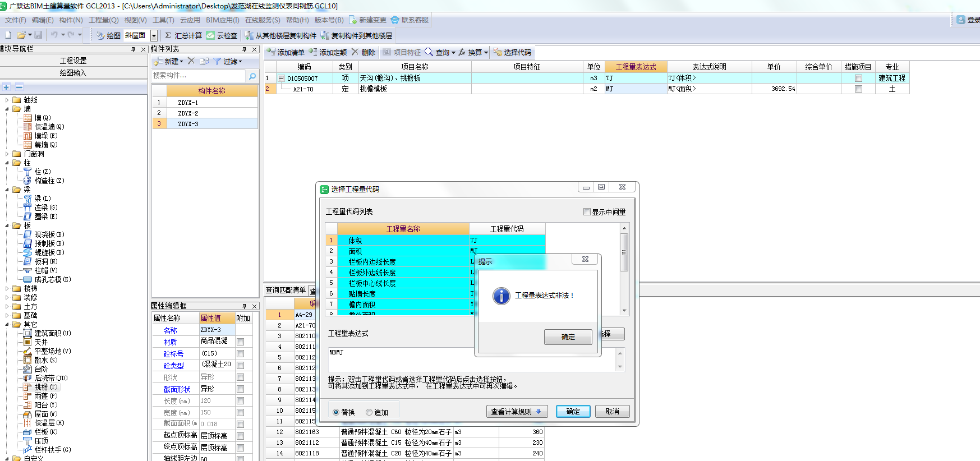Screen dimensions: 980x461
Task: Click 删除 delete in the bill toolbar
Action: [x=363, y=52]
